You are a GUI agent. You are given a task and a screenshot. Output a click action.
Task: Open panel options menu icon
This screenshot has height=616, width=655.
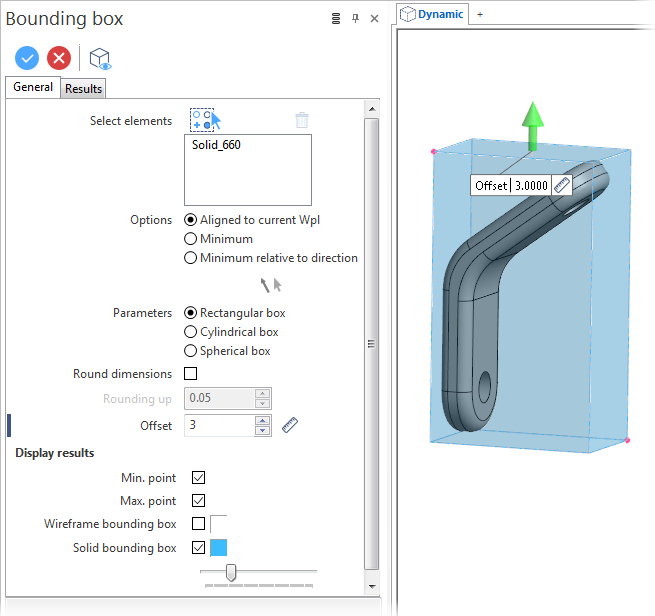[336, 18]
